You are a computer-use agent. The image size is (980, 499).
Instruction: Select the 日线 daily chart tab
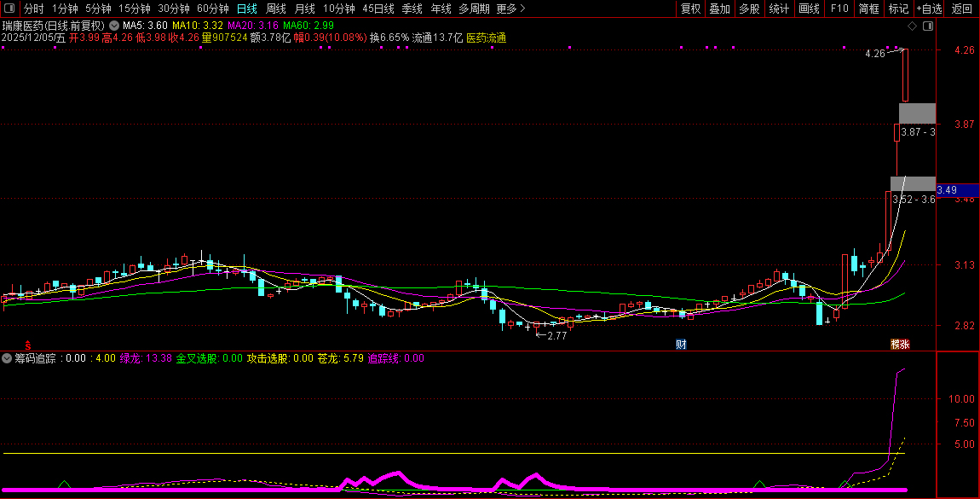pyautogui.click(x=247, y=9)
